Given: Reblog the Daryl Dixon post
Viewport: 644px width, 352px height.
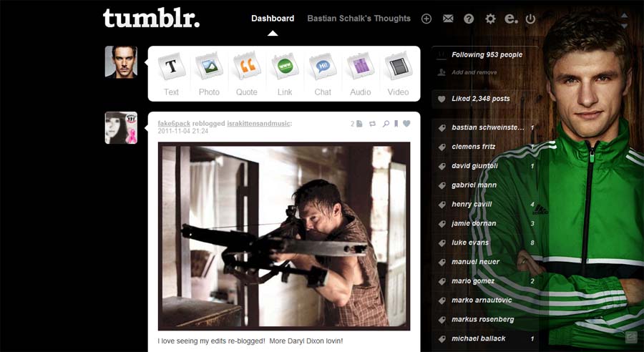Looking at the screenshot, I should (x=373, y=124).
